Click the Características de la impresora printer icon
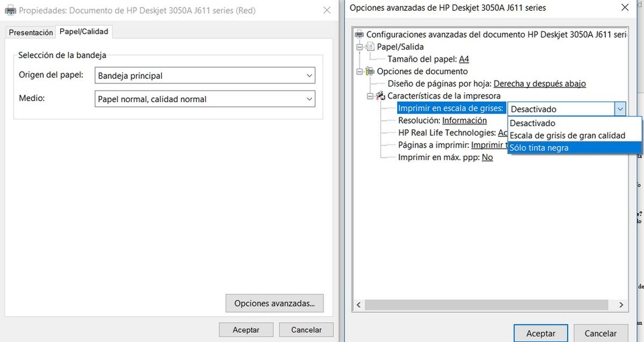 pyautogui.click(x=381, y=96)
